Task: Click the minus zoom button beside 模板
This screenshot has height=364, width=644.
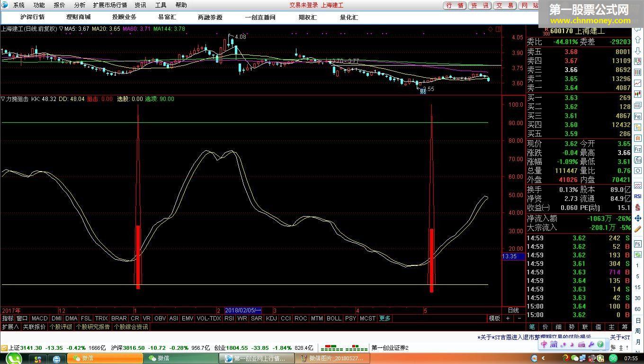Action: pyautogui.click(x=519, y=318)
